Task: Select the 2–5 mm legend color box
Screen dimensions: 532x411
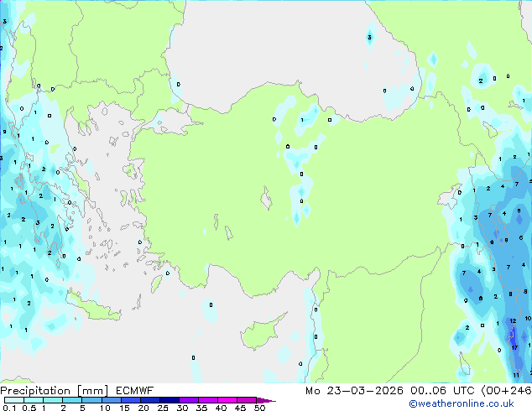Action: point(72,400)
